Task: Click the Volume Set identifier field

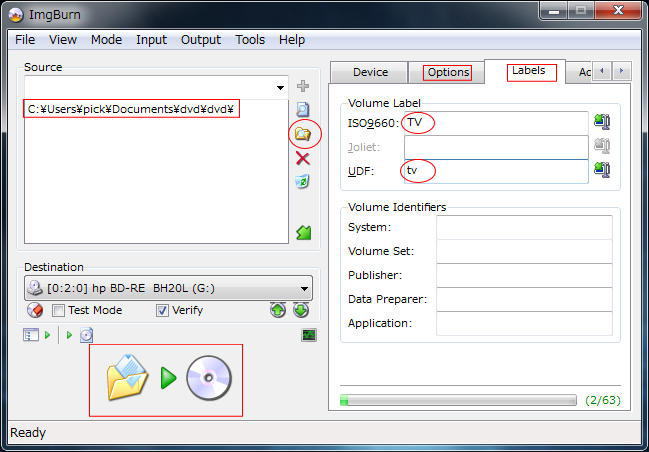Action: click(x=524, y=251)
